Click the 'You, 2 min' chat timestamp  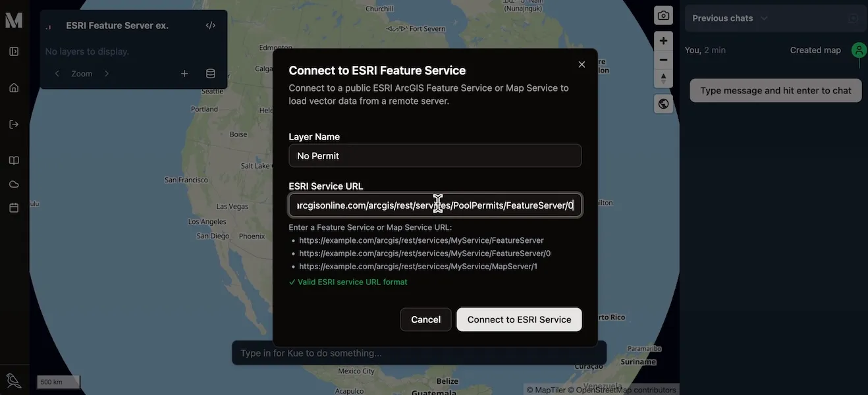pos(705,50)
